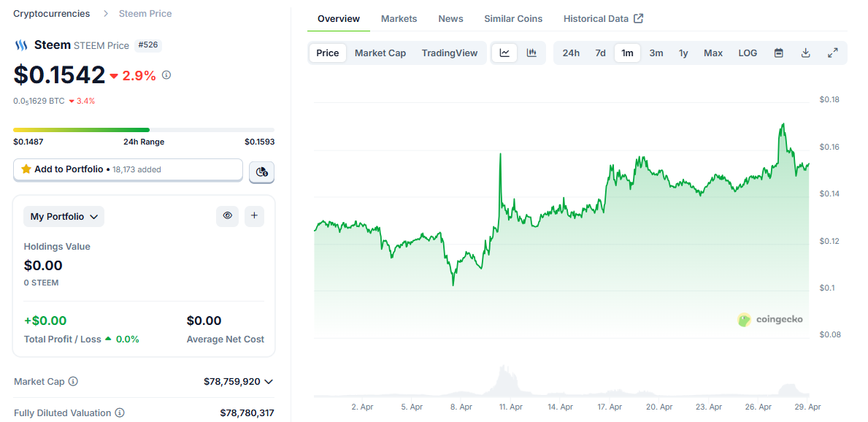The width and height of the screenshot is (868, 422).
Task: Set chart range to 1m
Action: click(x=627, y=53)
